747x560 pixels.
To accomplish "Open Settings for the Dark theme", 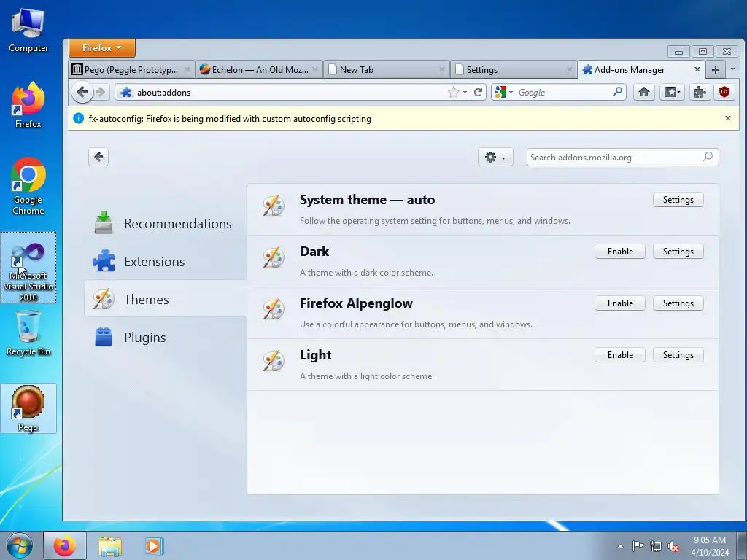I will pos(678,252).
